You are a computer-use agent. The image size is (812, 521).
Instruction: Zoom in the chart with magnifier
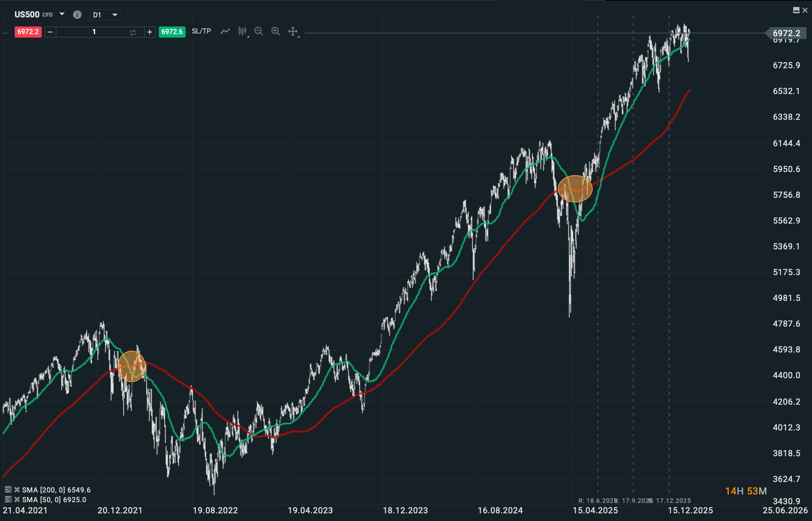(x=275, y=32)
